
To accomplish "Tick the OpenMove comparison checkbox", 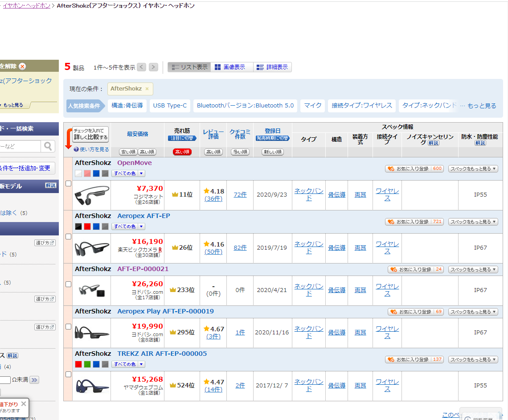I will pyautogui.click(x=68, y=183).
